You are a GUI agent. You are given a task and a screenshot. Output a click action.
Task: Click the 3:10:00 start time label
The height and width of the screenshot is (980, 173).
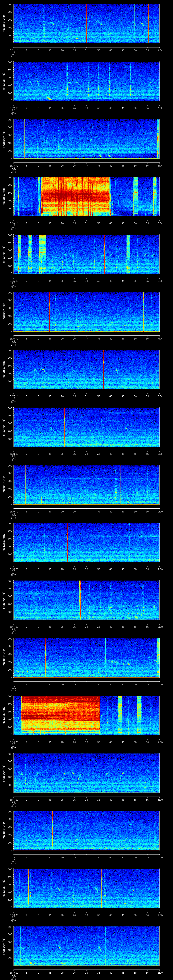[14, 569]
